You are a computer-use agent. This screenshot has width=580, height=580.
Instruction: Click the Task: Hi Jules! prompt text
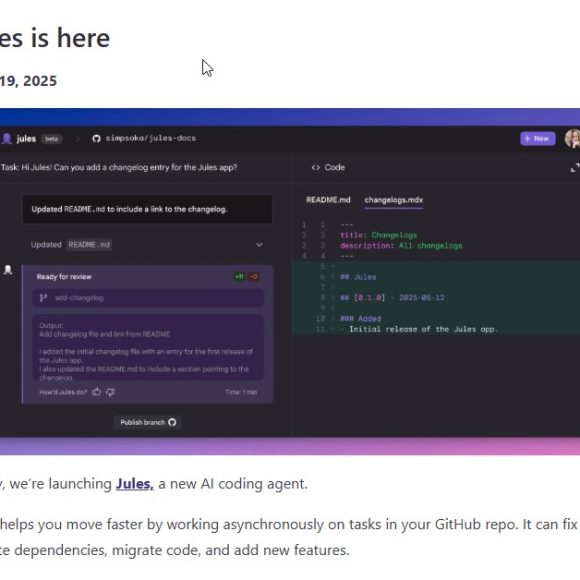(119, 168)
